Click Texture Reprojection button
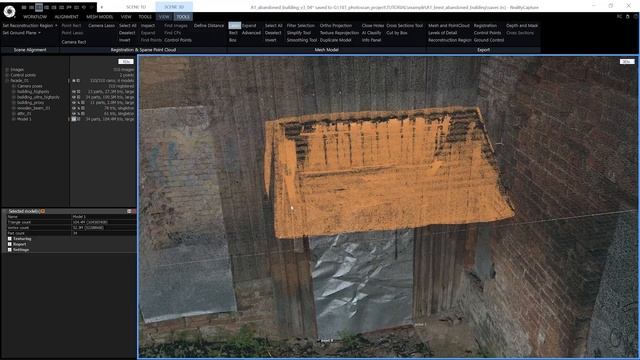Image resolution: width=640 pixels, height=360 pixels. click(x=339, y=33)
